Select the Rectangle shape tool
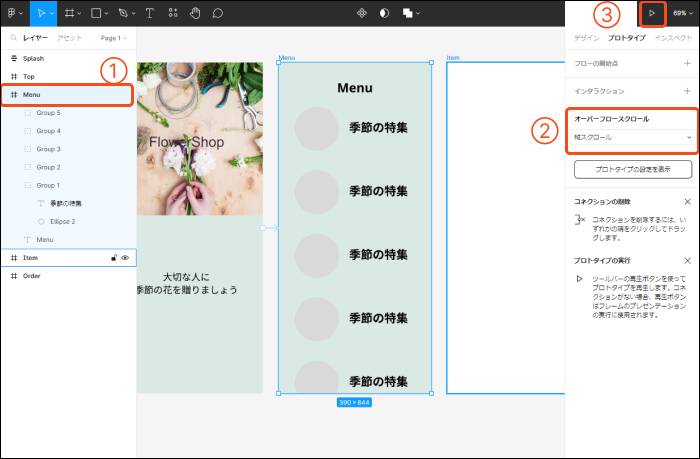 click(x=96, y=13)
